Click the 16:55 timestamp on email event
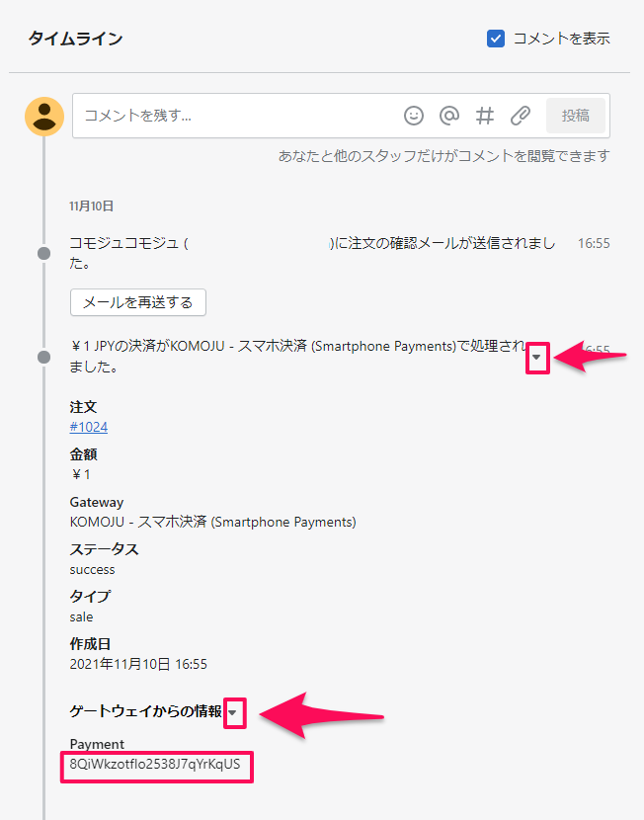 [x=594, y=243]
